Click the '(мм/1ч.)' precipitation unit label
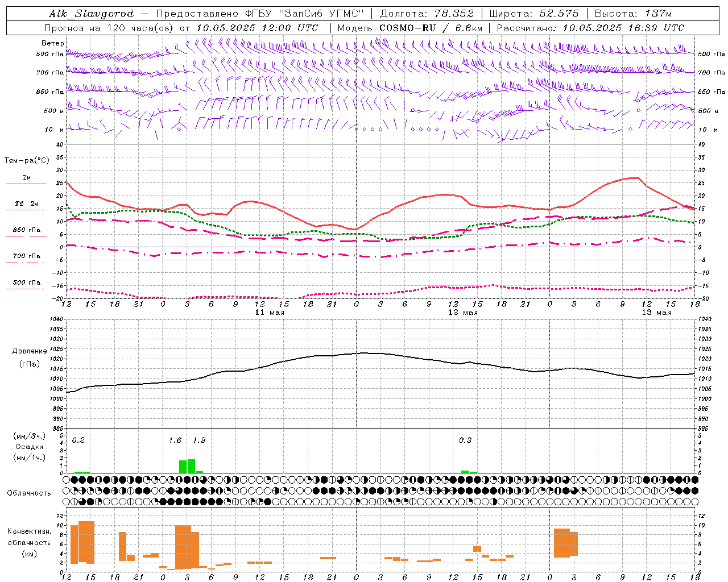 coord(30,457)
